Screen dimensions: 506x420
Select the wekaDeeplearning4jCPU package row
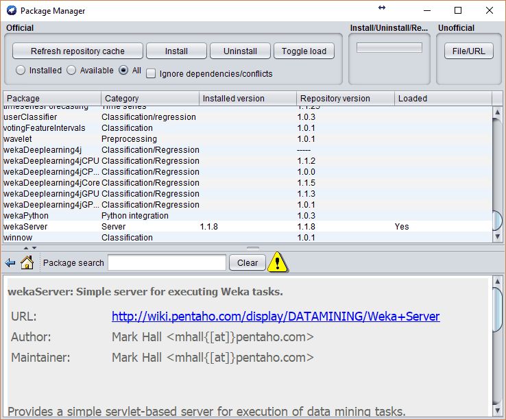pyautogui.click(x=248, y=160)
